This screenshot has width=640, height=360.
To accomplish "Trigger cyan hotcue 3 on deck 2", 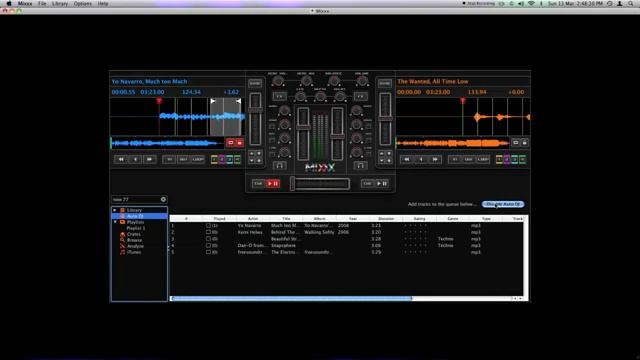I will pyautogui.click(x=515, y=160).
